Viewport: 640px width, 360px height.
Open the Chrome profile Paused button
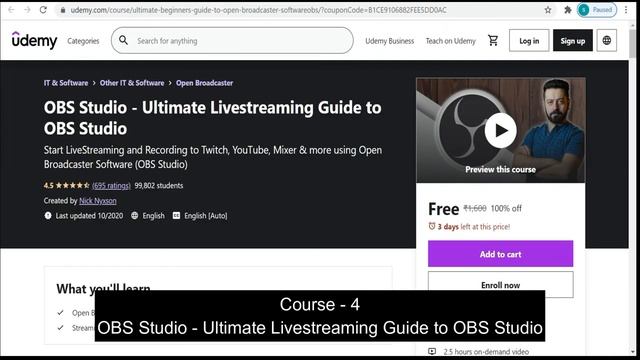pos(596,10)
